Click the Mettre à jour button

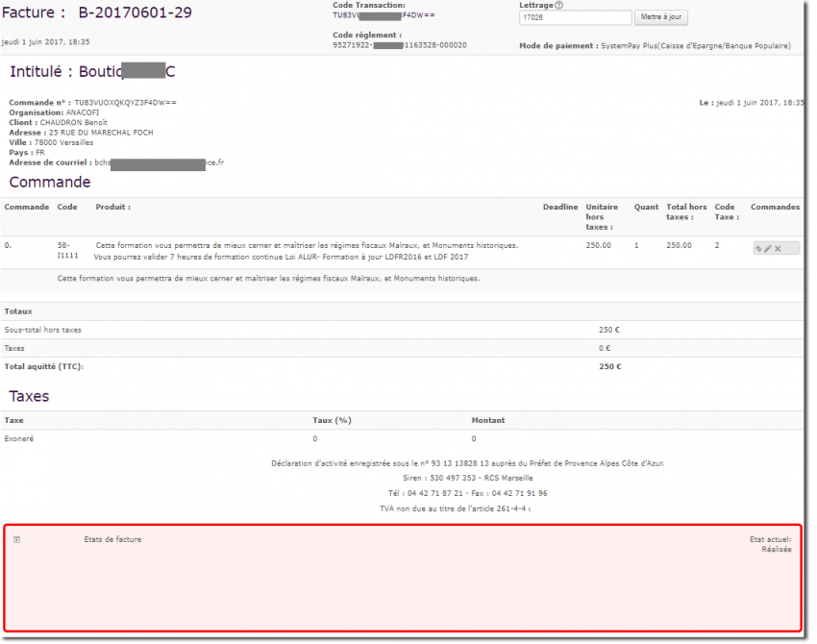pos(661,17)
